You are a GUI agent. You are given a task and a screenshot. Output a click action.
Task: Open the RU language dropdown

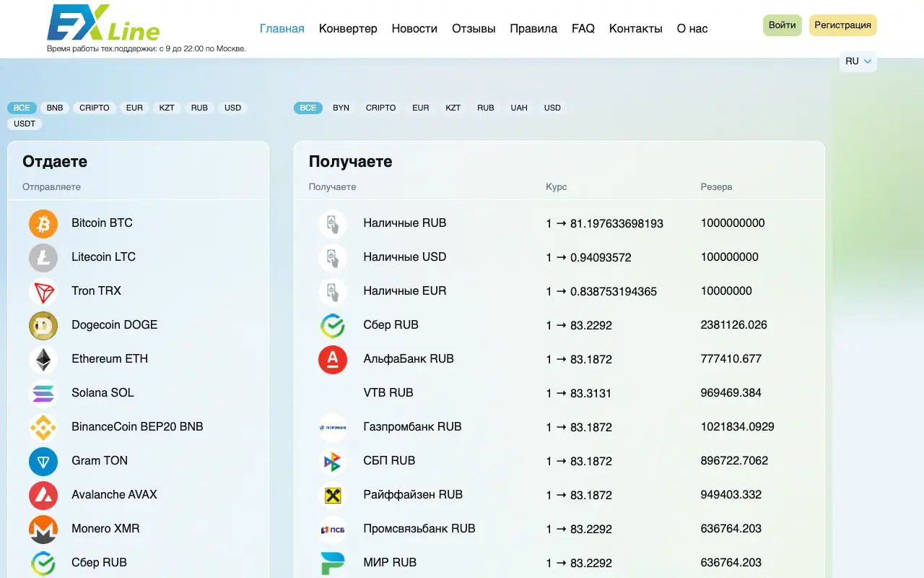(x=858, y=61)
